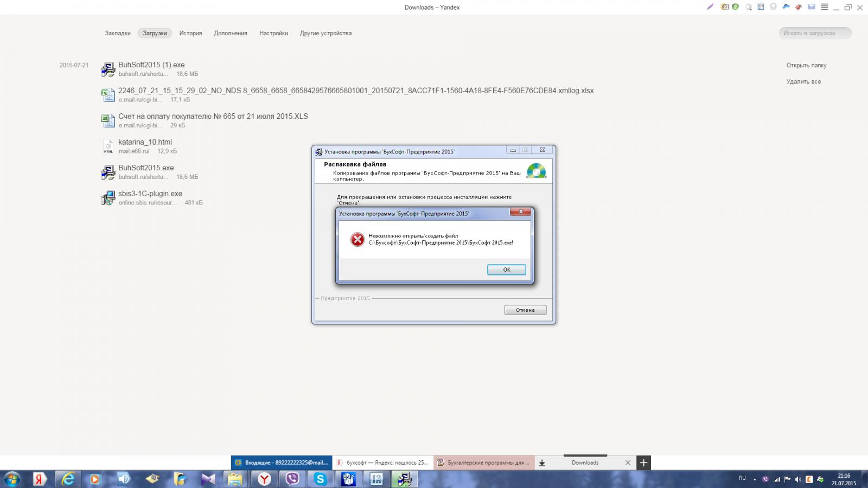Screen dimensions: 868x488
Task: Open the BuhSoft2015 (1).exe download
Action: (151, 65)
